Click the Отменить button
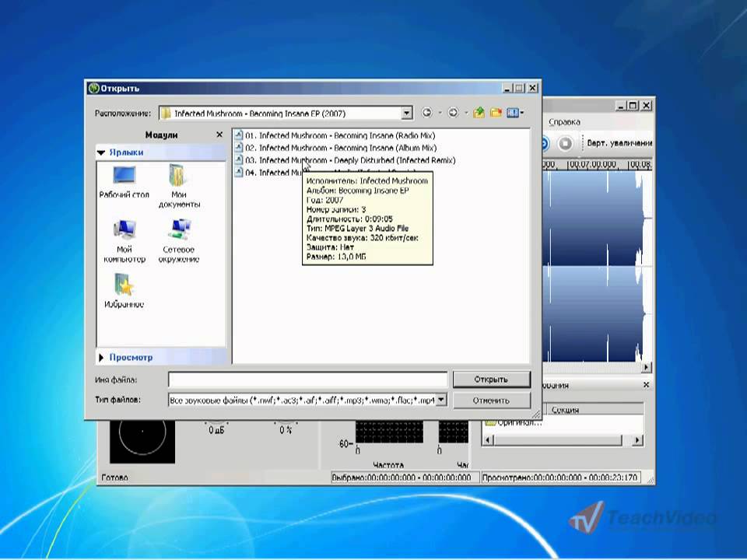Viewport: 747px width, 560px height. (x=491, y=401)
